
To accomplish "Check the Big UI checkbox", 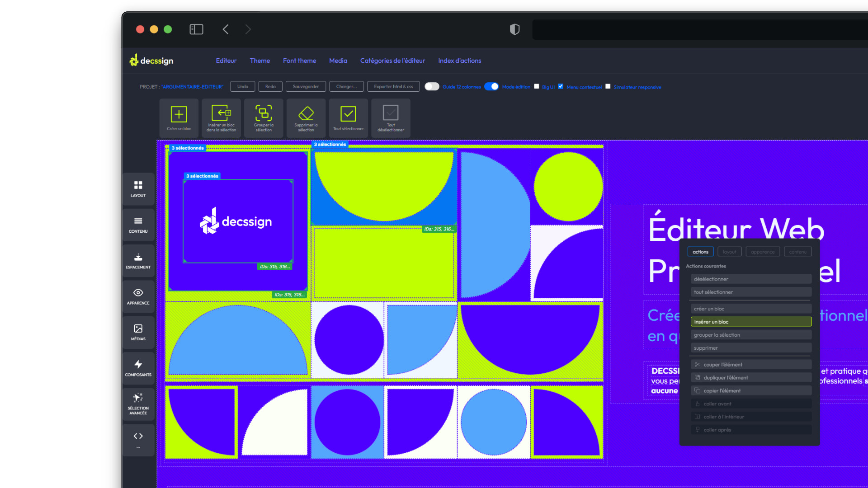I will tap(537, 86).
